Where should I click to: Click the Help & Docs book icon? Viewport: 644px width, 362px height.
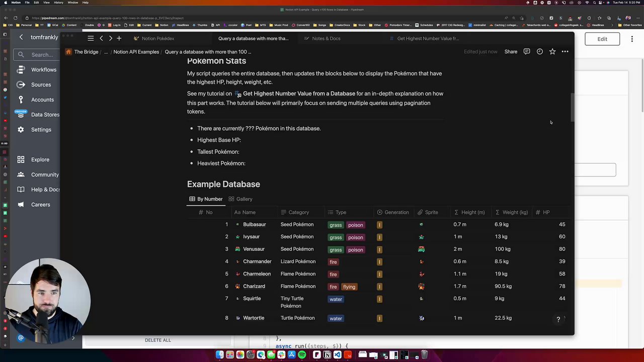(x=21, y=190)
